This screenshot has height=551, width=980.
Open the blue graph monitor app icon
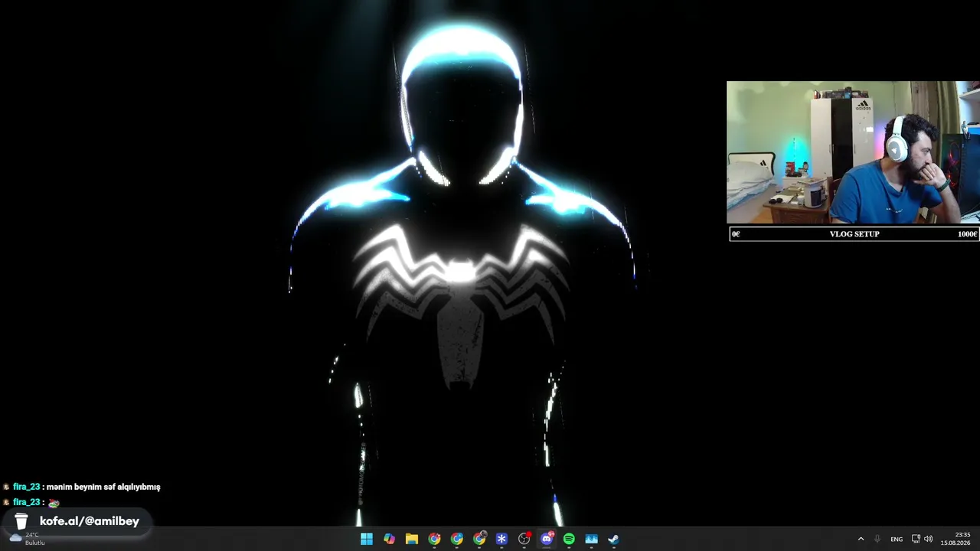tap(591, 539)
